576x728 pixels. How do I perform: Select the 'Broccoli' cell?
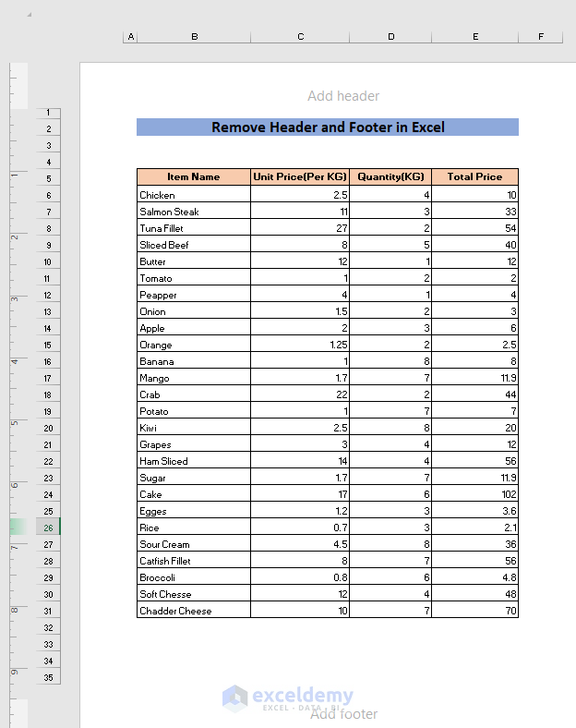[194, 577]
